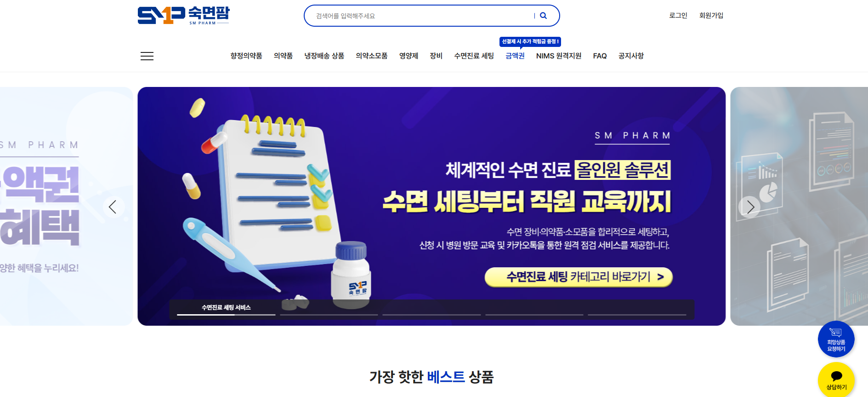Open the 상담하기 chat bubble icon
The width and height of the screenshot is (868, 397).
pos(836,380)
